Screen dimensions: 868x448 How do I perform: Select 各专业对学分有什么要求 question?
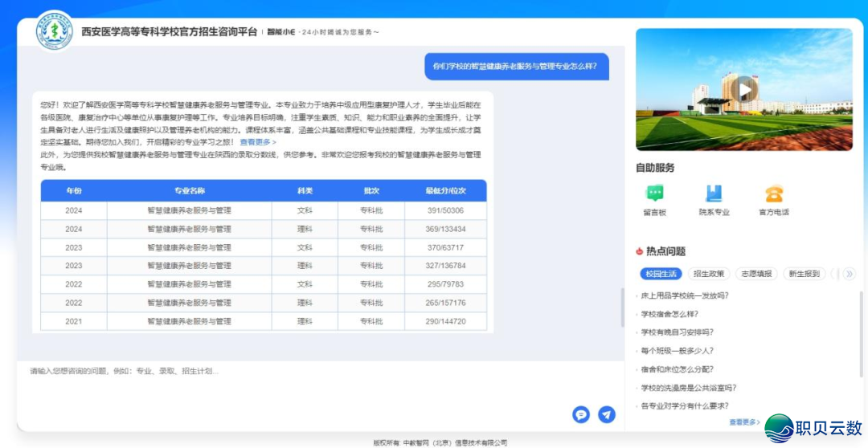685,405
